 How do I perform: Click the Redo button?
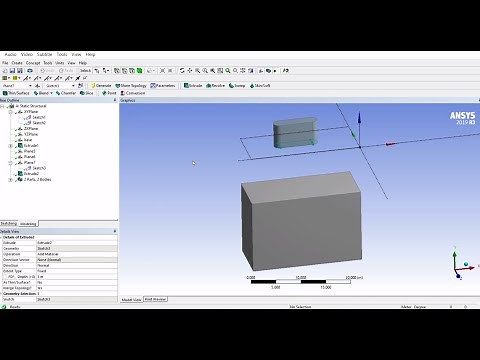point(66,71)
